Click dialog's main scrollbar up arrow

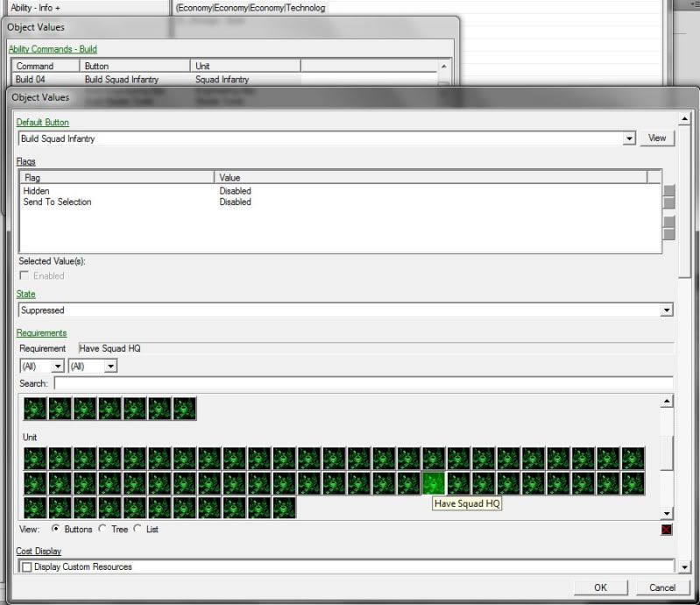pyautogui.click(x=684, y=119)
